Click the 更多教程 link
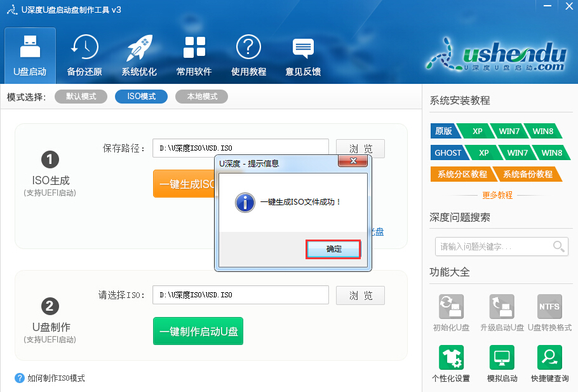The image size is (578, 392). tap(497, 195)
